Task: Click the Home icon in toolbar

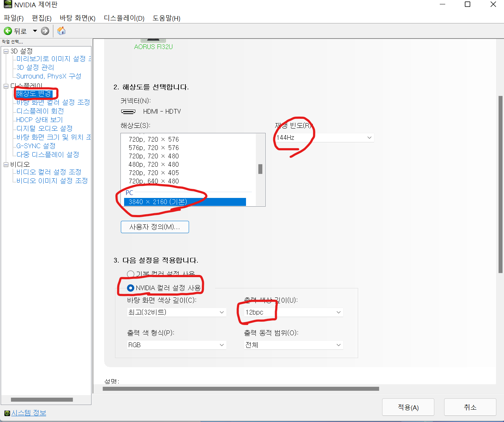Action: pos(61,31)
